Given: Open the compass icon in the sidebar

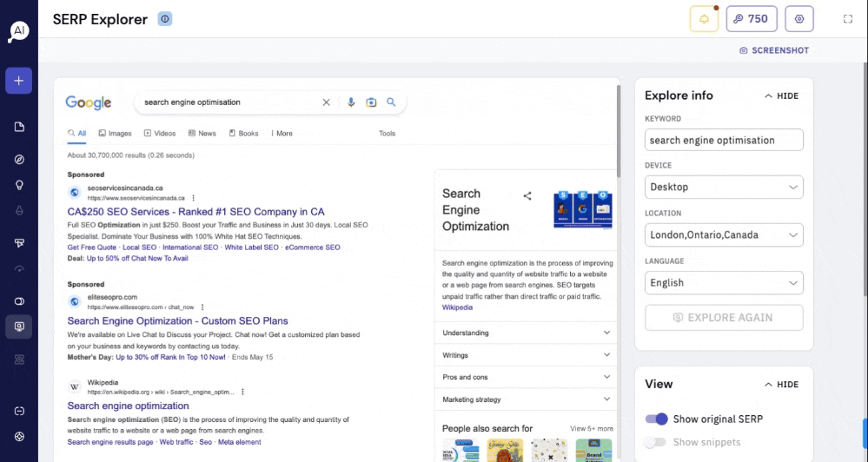Looking at the screenshot, I should click(x=19, y=159).
